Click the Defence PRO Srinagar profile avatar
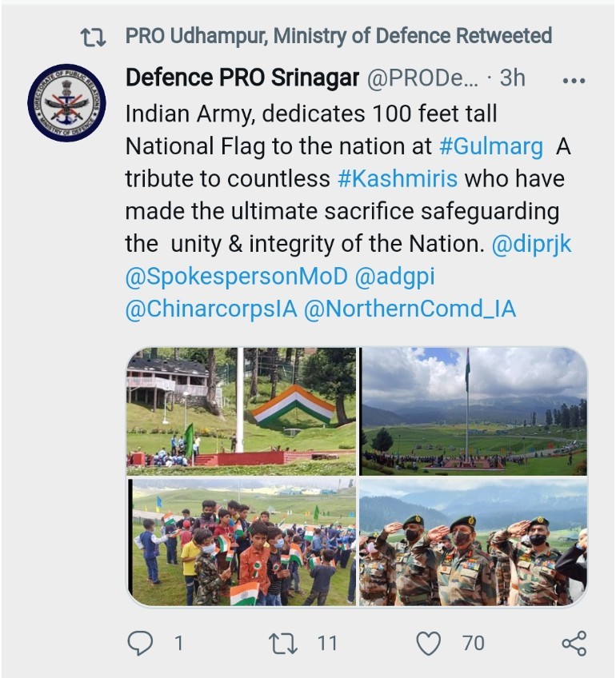 (x=66, y=103)
